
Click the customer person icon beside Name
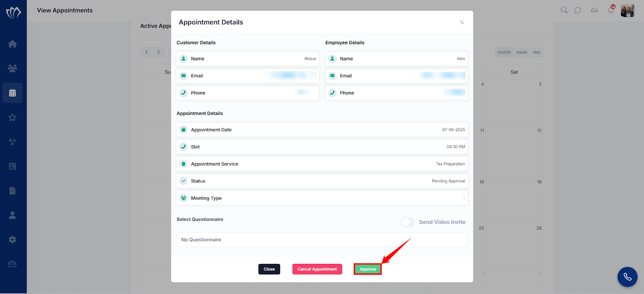184,59
